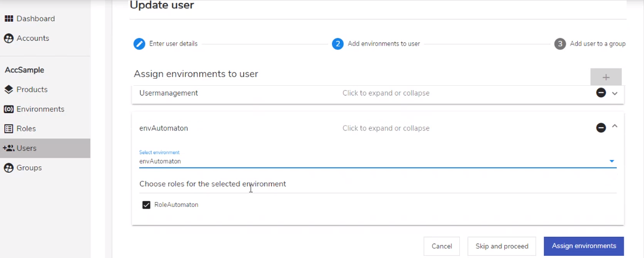This screenshot has height=258, width=644.
Task: Click the pencil icon for user details step
Action: (139, 43)
